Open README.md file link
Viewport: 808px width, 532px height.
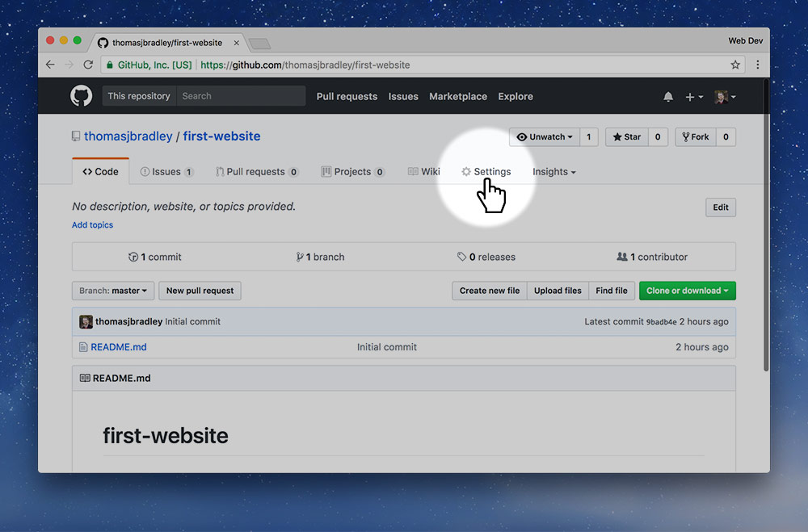(x=119, y=347)
